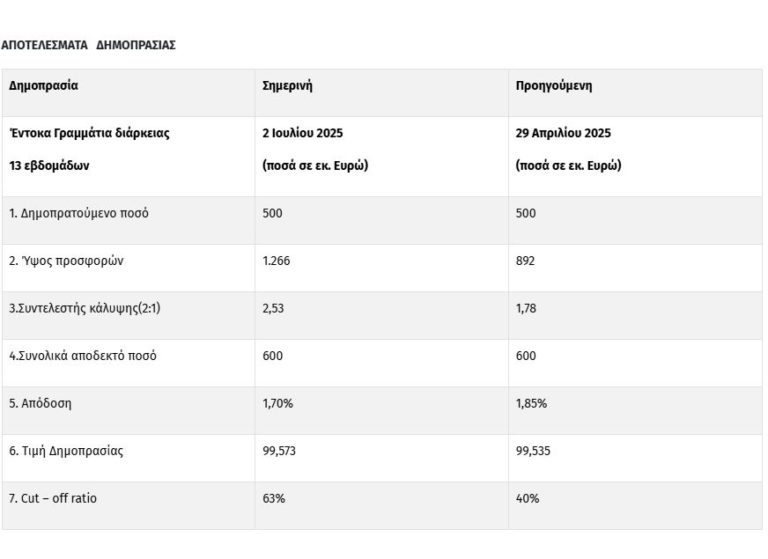Viewport: 768px width, 559px height.
Task: Select the 2,53 coverage ratio cell
Action: 273,308
